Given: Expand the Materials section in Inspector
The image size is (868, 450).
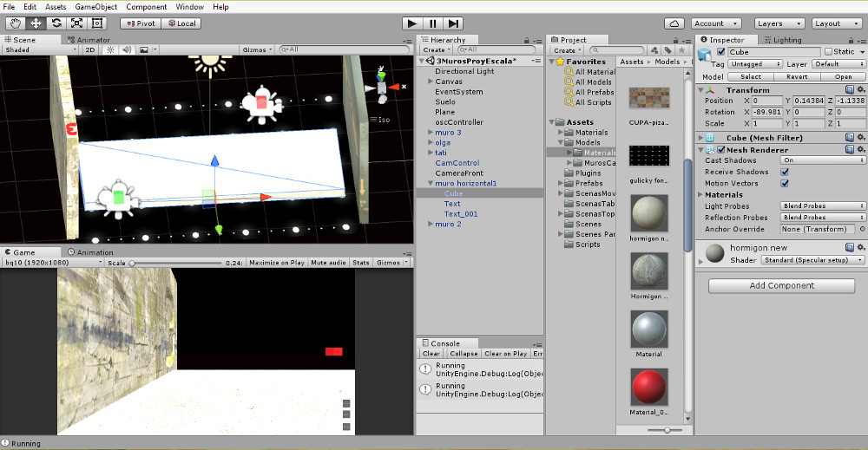Looking at the screenshot, I should click(x=723, y=195).
